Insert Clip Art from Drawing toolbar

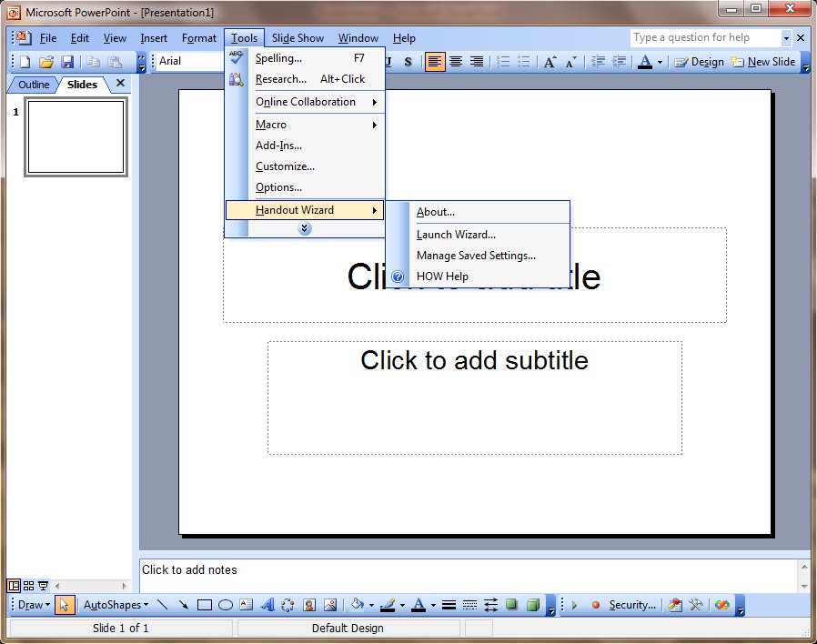point(309,604)
